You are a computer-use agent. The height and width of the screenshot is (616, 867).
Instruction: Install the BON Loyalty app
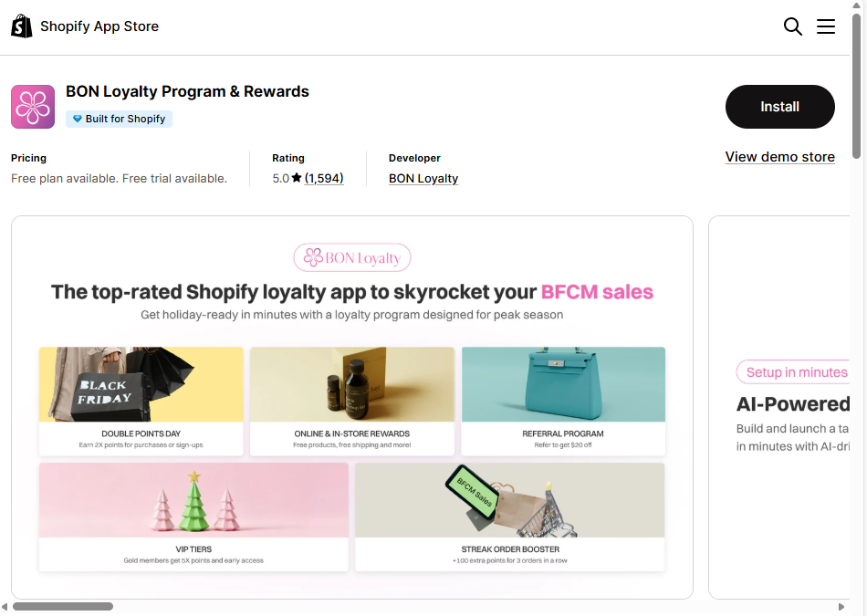pos(779,107)
